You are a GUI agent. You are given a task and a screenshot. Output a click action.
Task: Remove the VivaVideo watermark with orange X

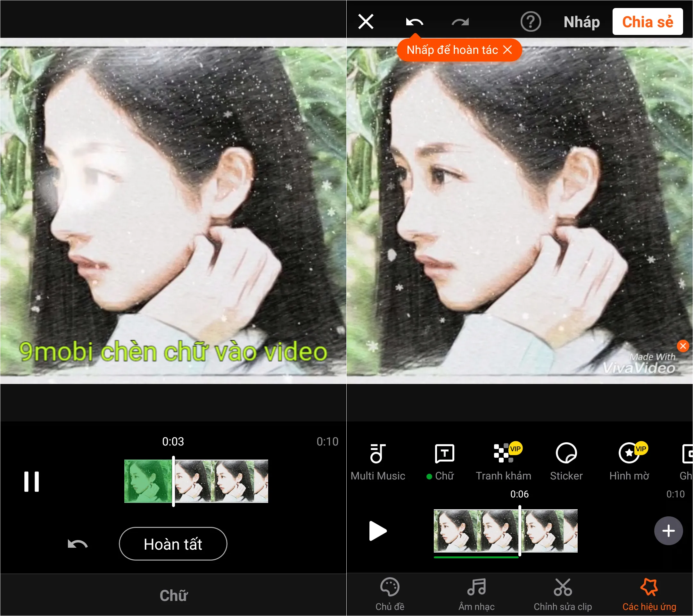click(683, 345)
